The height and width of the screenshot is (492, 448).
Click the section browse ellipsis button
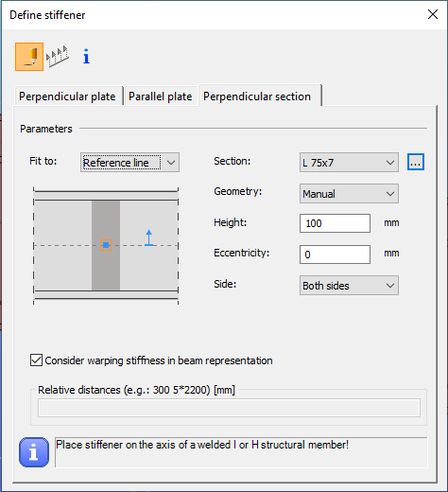(416, 162)
